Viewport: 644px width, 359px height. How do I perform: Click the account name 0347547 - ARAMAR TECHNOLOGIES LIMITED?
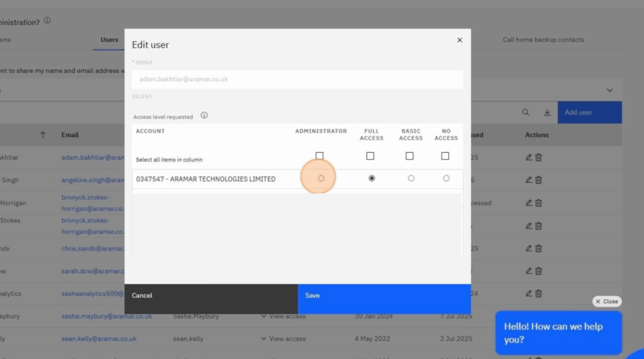pos(206,179)
